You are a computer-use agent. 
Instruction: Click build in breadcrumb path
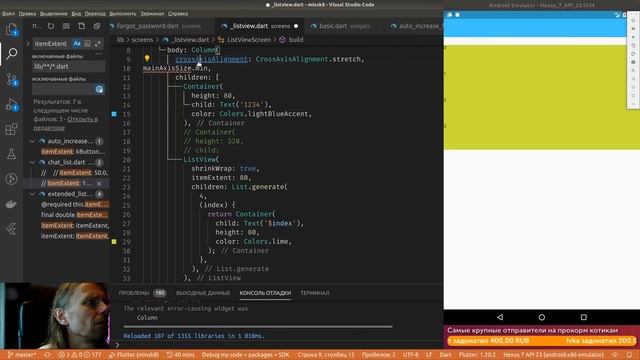[296, 40]
